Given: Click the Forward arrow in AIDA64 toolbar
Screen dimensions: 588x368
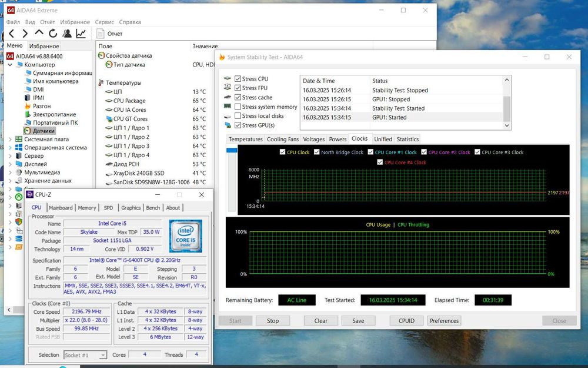Looking at the screenshot, I should tap(25, 34).
